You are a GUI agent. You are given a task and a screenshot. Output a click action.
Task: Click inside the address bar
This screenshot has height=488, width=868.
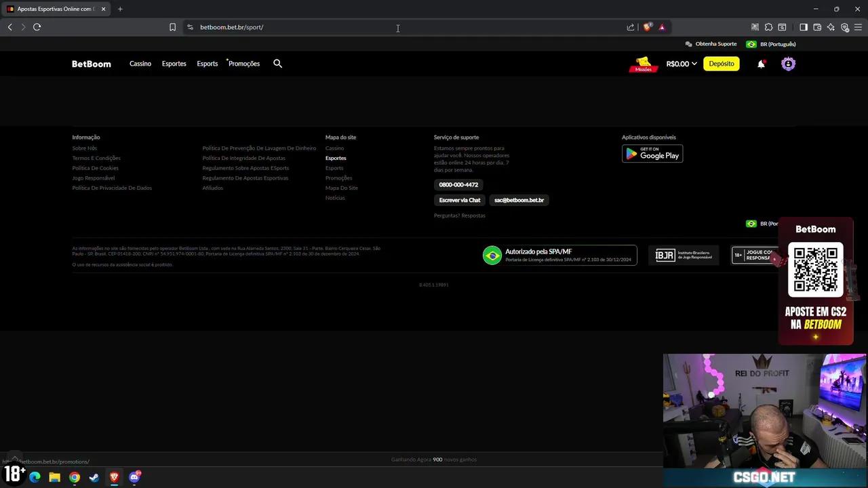click(339, 27)
